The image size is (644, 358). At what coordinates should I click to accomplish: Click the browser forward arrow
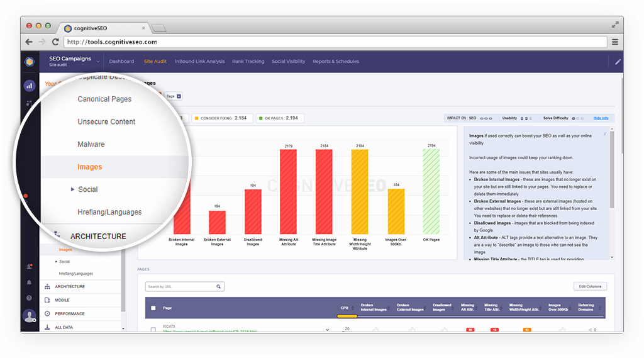click(42, 42)
